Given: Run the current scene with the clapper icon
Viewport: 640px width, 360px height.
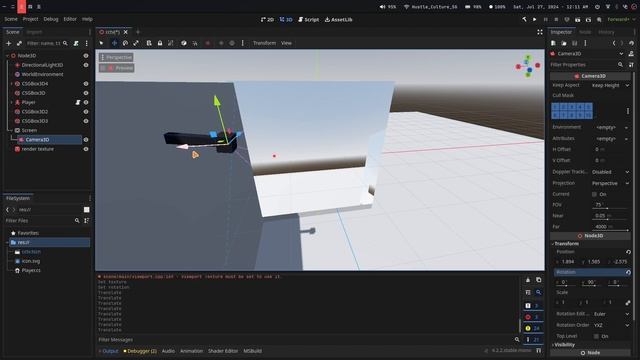Looking at the screenshot, I should pos(578,19).
